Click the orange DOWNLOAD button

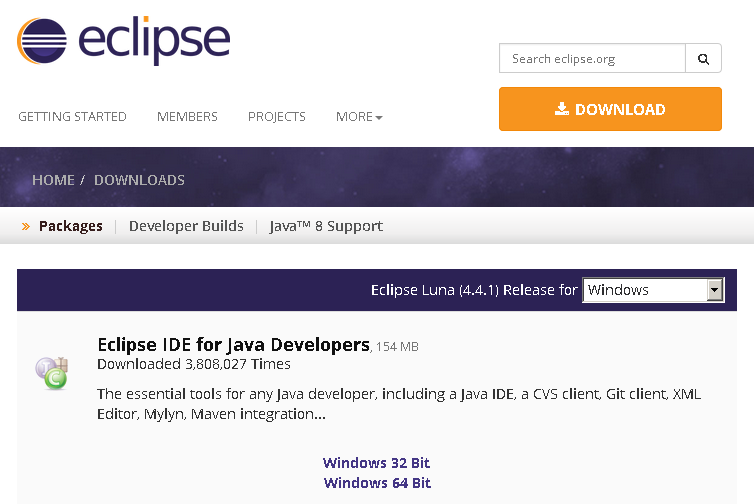coord(610,109)
